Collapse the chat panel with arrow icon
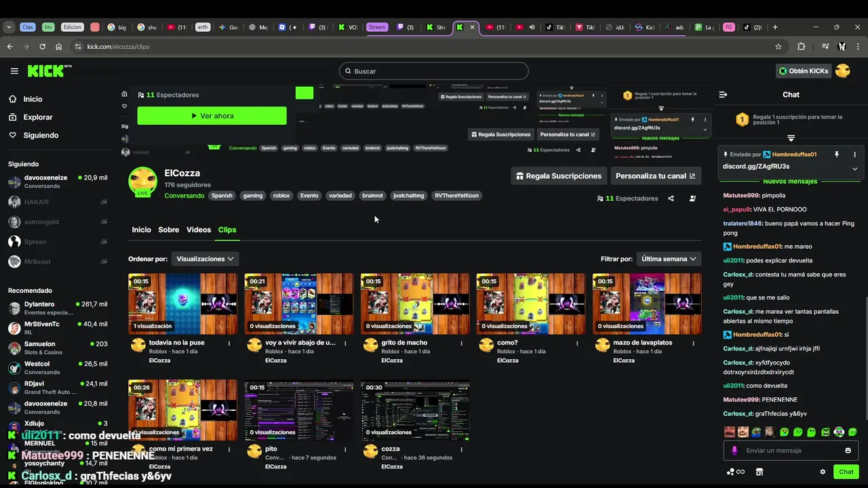Image resolution: width=868 pixels, height=488 pixels. [x=723, y=95]
